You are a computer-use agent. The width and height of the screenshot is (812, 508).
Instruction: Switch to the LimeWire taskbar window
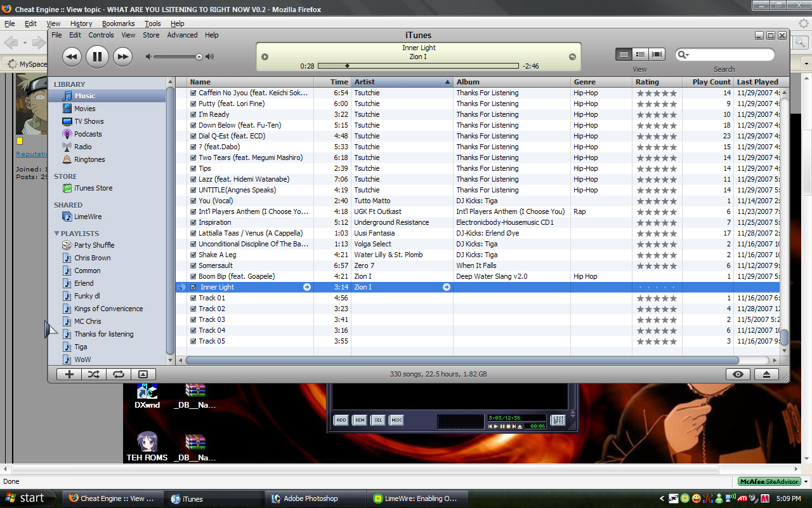click(x=417, y=498)
